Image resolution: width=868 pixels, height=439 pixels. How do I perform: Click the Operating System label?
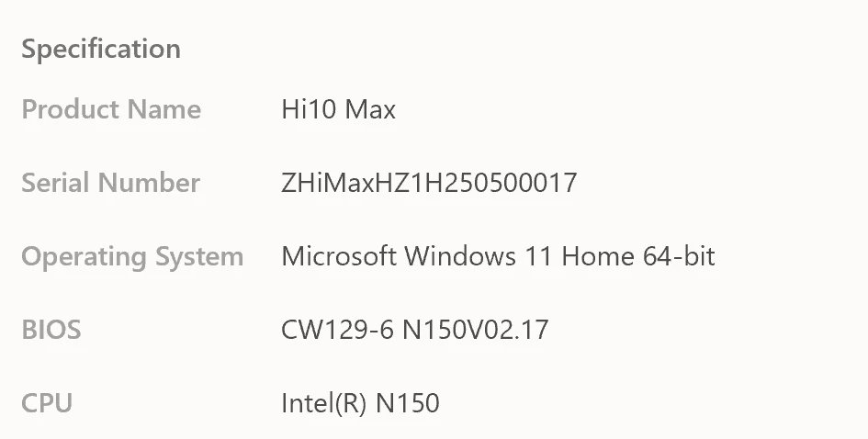(x=132, y=256)
